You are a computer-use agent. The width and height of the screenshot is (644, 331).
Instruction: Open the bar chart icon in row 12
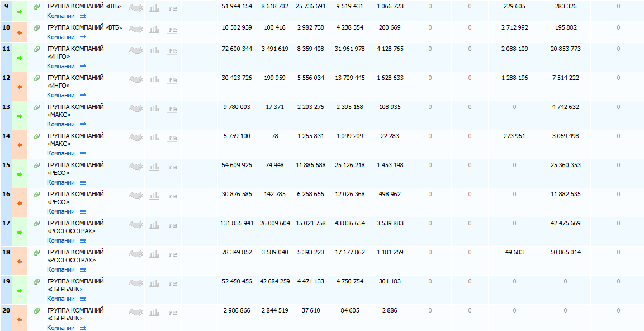point(154,79)
